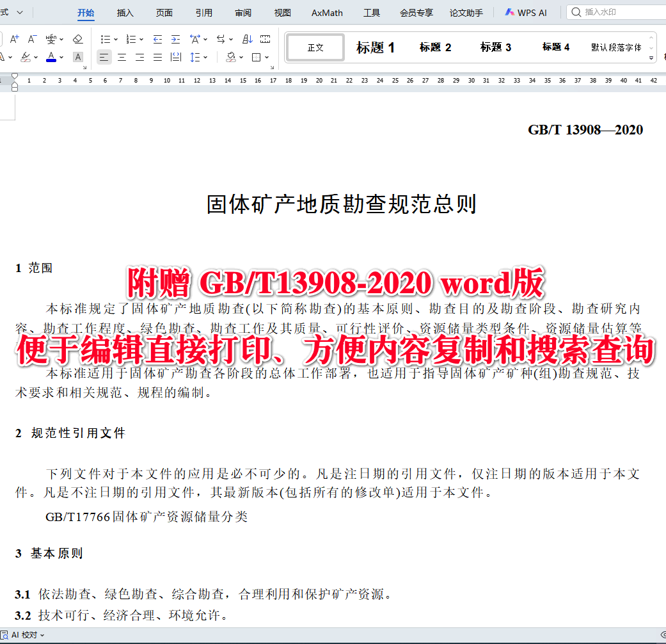Screen dimensions: 666x644
Task: Toggle align right
Action: [139, 57]
